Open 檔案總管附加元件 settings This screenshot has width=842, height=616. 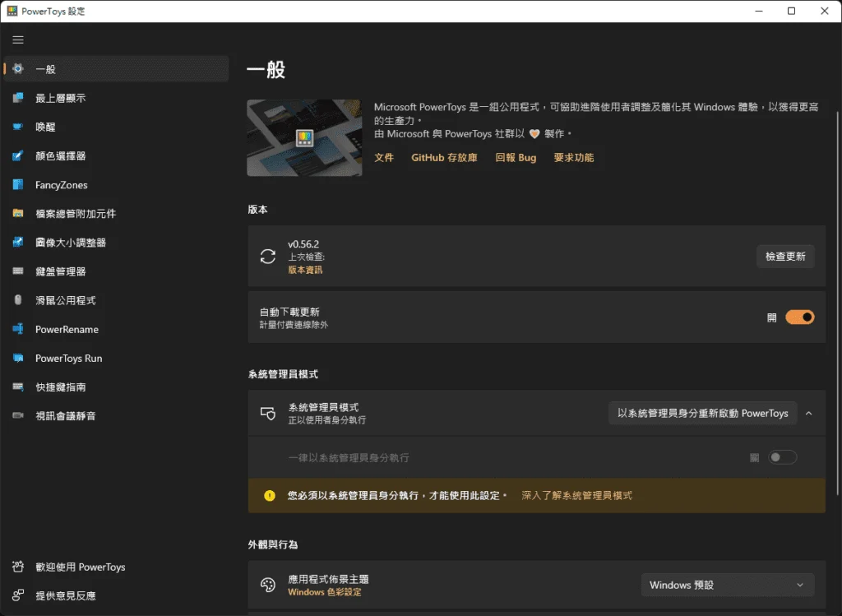(116, 213)
